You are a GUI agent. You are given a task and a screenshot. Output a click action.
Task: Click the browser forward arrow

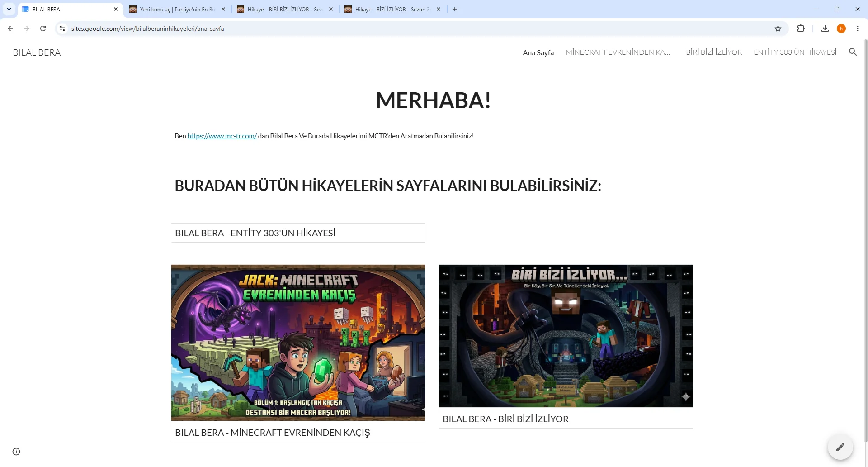click(27, 29)
